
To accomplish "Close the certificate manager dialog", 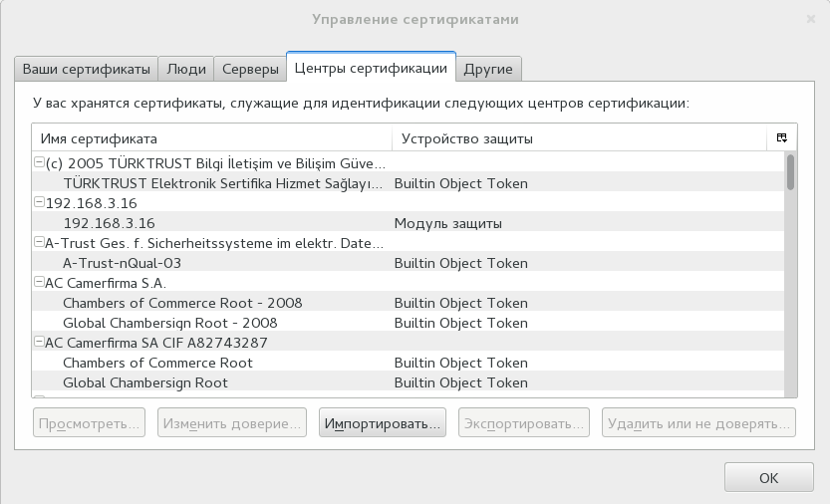I will [x=810, y=19].
